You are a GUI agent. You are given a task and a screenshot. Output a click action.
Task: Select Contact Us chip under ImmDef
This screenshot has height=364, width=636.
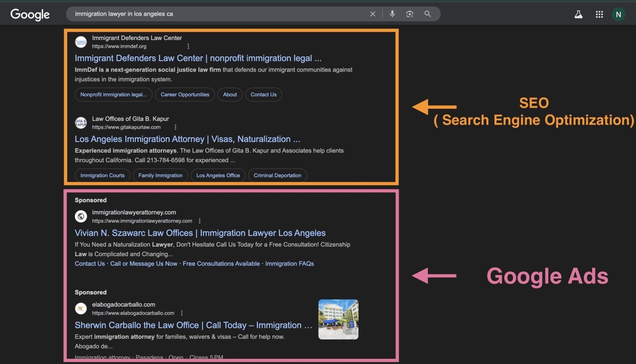(x=263, y=95)
